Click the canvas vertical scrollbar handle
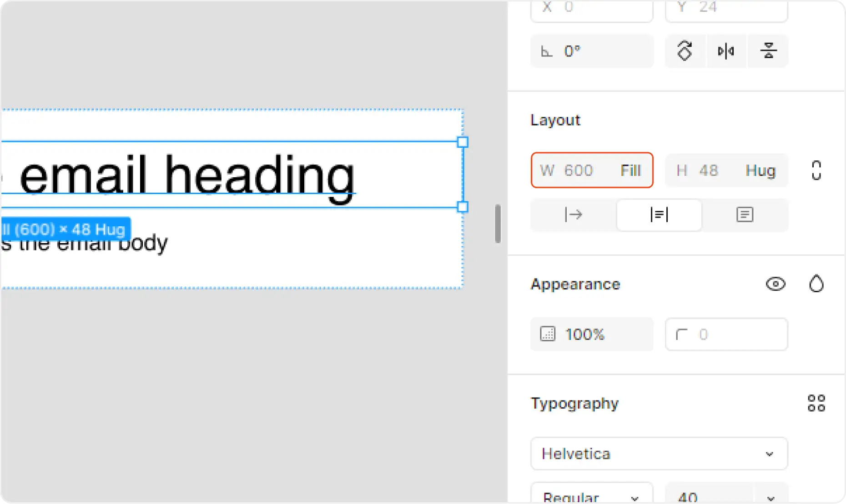The height and width of the screenshot is (504, 846). pos(498,224)
